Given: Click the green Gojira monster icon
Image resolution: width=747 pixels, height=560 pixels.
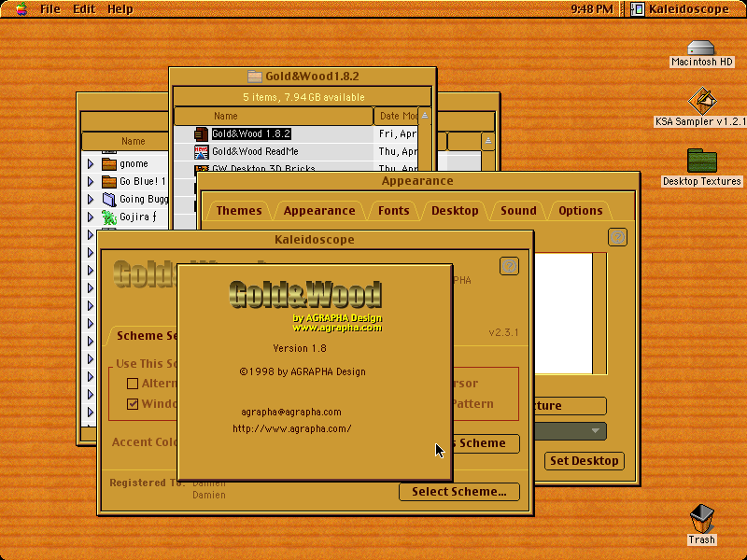Looking at the screenshot, I should pyautogui.click(x=109, y=217).
